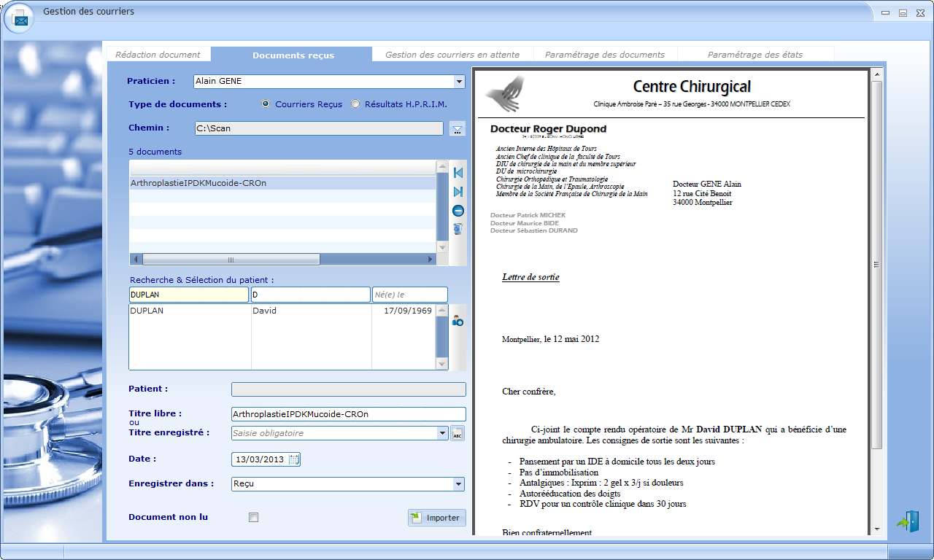Open the Enregistrer dans dropdown showing Reçu
The width and height of the screenshot is (934, 560).
458,483
